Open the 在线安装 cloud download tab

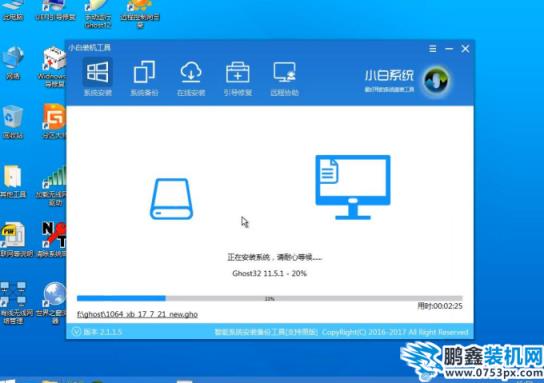click(191, 78)
